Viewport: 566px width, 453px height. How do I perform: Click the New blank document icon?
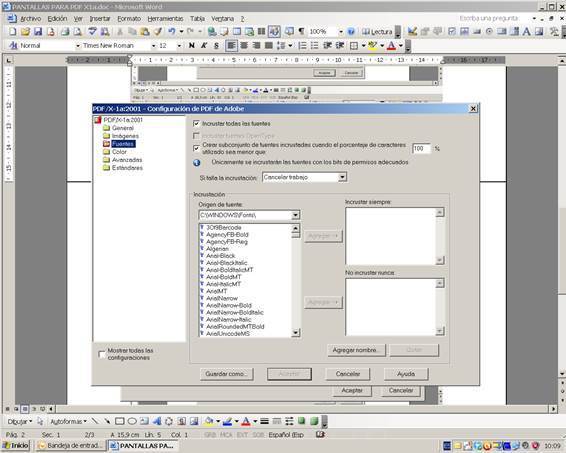click(x=13, y=32)
